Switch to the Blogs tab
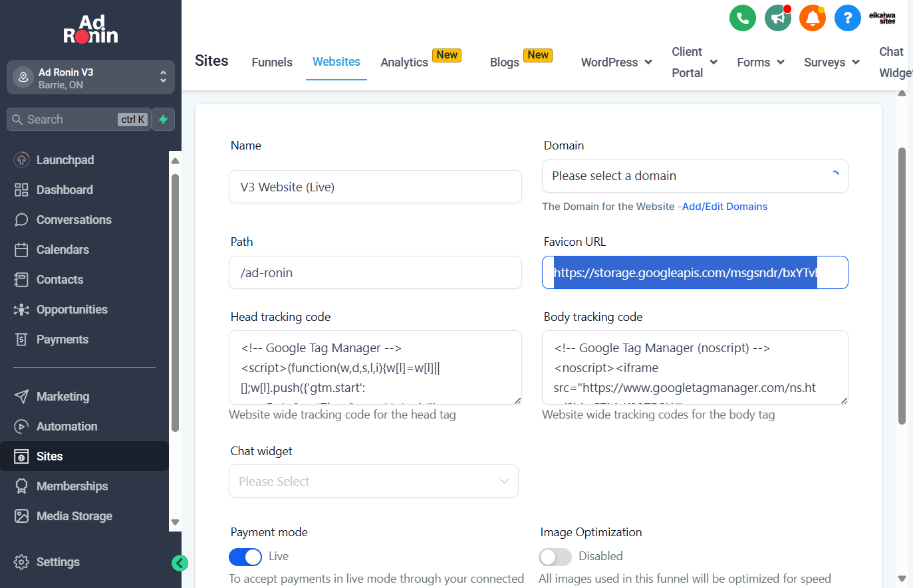Screen dimensions: 913x588 pos(505,62)
